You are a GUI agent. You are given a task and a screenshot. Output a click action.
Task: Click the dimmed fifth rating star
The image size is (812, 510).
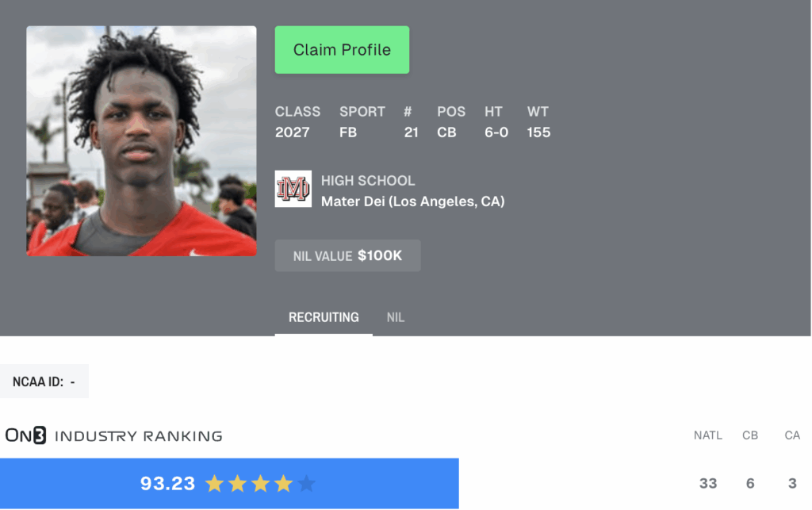(x=307, y=484)
